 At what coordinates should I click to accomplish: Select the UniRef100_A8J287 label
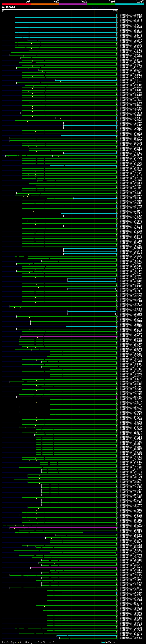131,32
